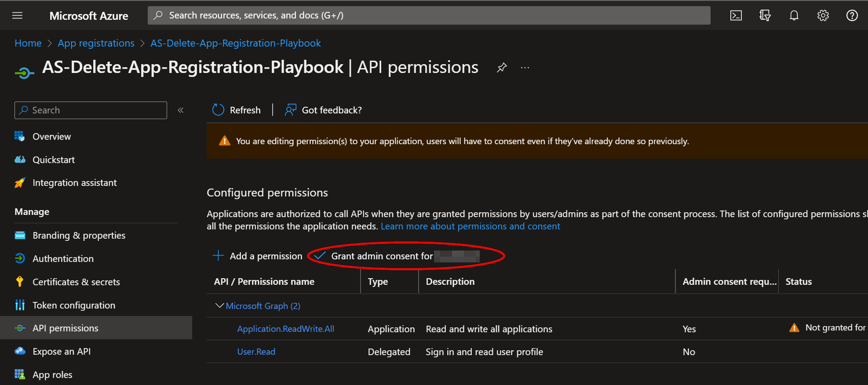Click the global search resources box

click(x=429, y=15)
